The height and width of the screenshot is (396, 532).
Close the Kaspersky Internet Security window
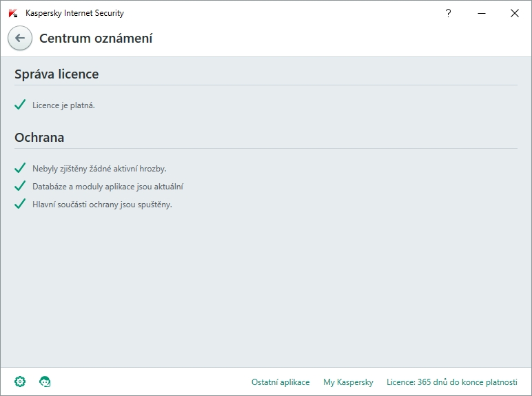pyautogui.click(x=514, y=13)
